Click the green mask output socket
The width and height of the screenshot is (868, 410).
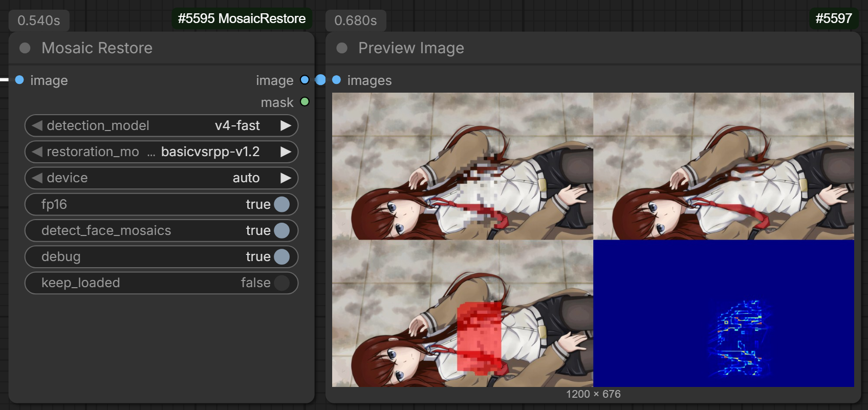pos(305,101)
